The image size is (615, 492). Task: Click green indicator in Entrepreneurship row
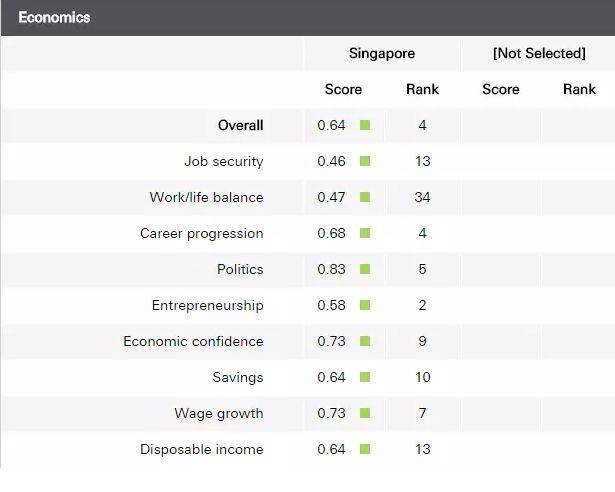365,305
